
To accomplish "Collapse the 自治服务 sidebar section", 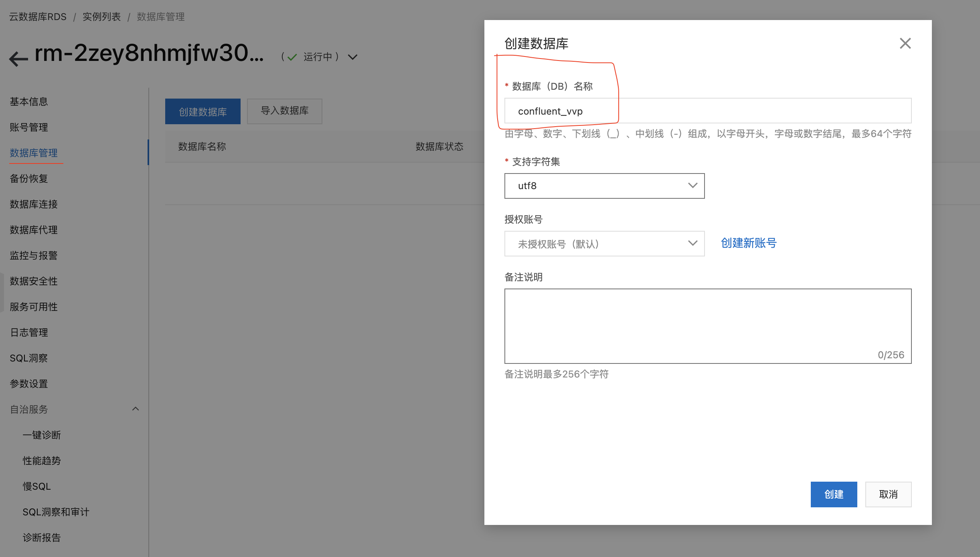I will [136, 409].
